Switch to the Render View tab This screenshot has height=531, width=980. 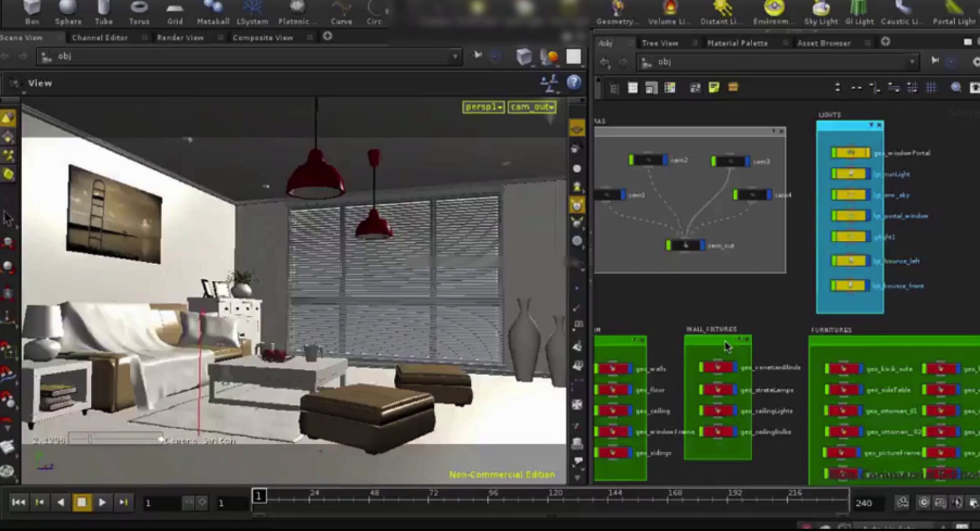click(180, 37)
